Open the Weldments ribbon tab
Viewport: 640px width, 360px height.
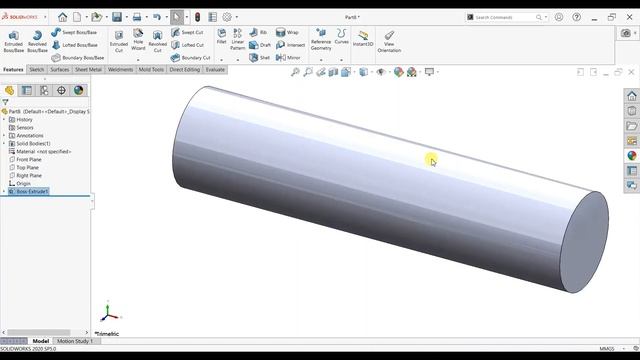coord(120,69)
